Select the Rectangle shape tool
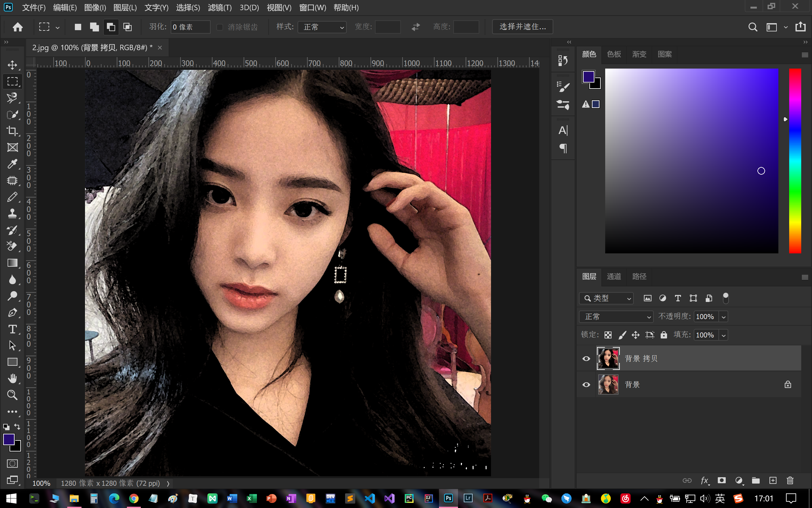 [12, 362]
